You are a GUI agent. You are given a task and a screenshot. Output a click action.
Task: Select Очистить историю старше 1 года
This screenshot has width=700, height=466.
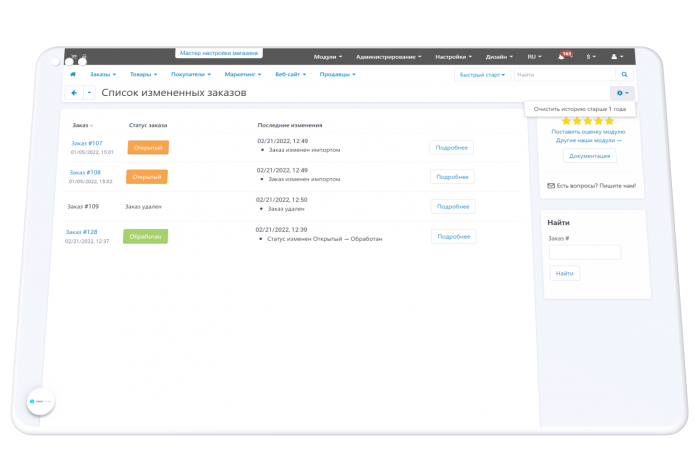(579, 109)
